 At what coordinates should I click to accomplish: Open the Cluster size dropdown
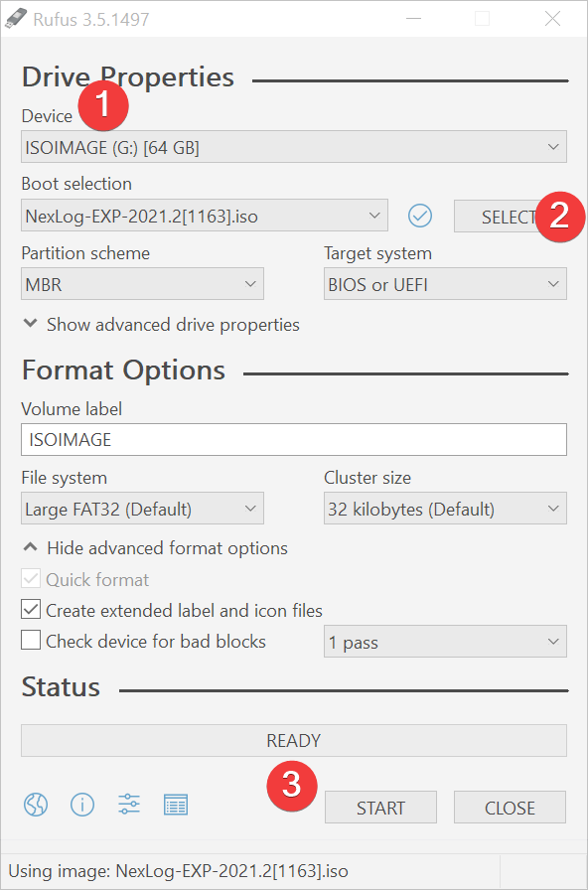(x=445, y=509)
